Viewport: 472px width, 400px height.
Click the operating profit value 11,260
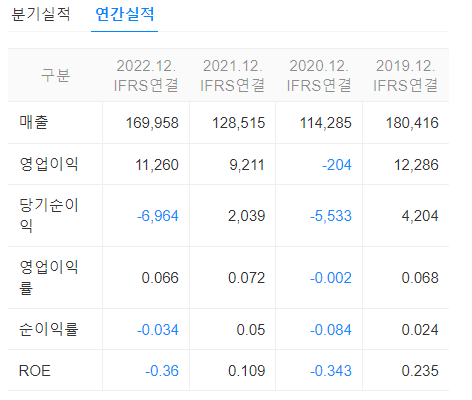click(x=157, y=165)
